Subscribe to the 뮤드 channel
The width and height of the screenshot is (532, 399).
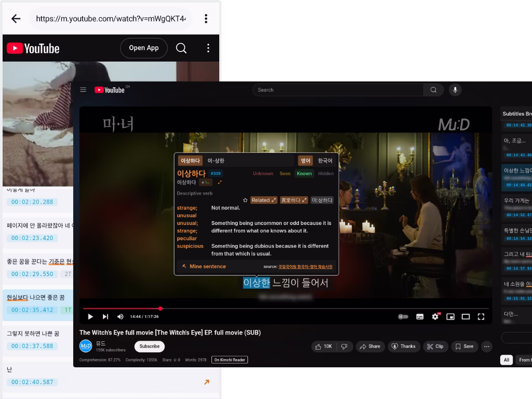pyautogui.click(x=149, y=346)
